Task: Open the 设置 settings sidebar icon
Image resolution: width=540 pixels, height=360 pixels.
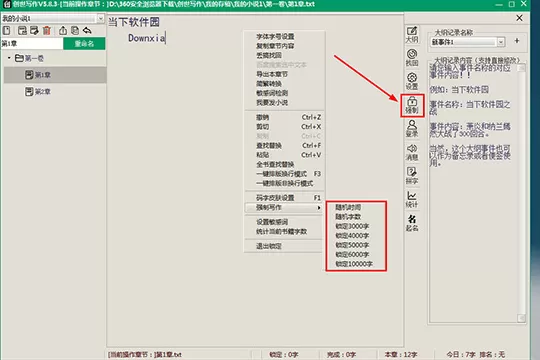Action: 412,81
